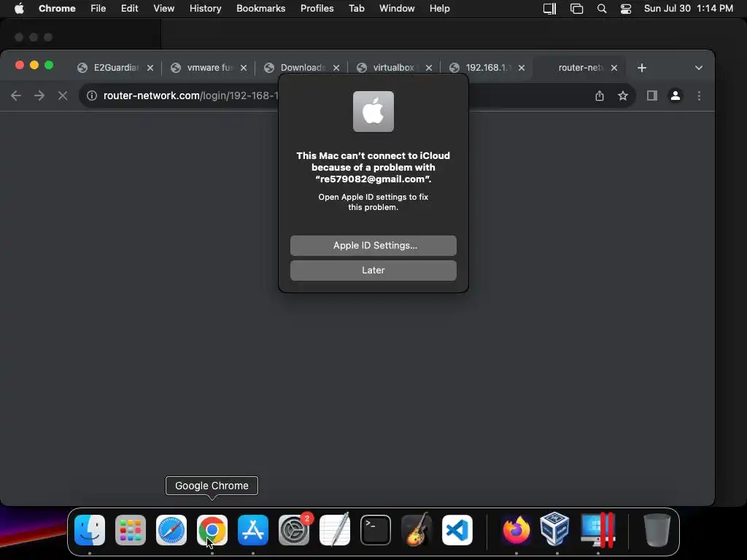
Task: Open the Edit menu
Action: click(x=129, y=9)
